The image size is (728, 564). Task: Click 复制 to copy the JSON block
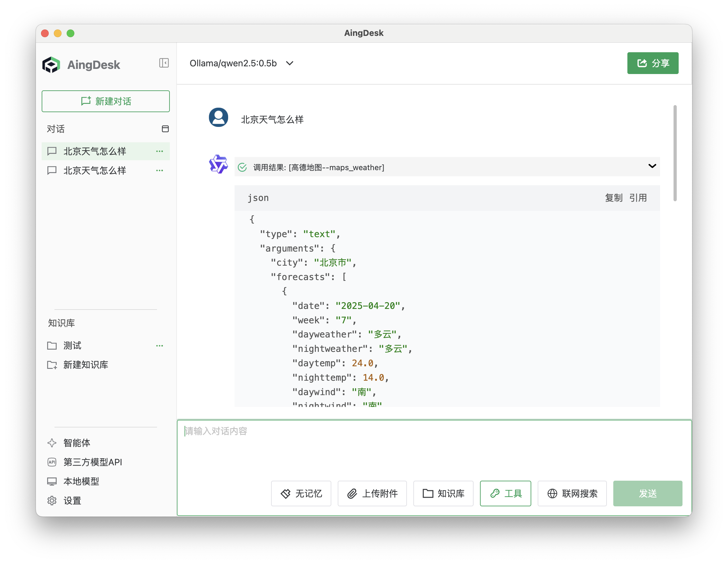point(613,198)
